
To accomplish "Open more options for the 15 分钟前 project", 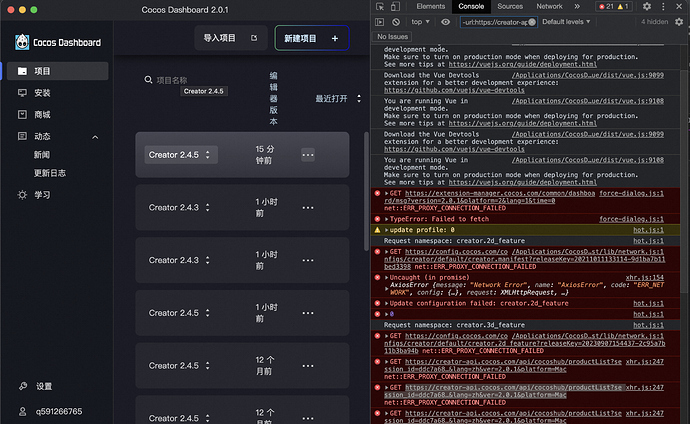I will 308,155.
